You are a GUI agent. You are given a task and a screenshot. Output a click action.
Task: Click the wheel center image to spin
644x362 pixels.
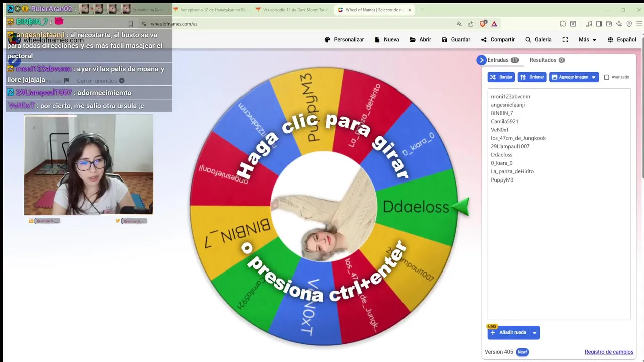coord(324,207)
